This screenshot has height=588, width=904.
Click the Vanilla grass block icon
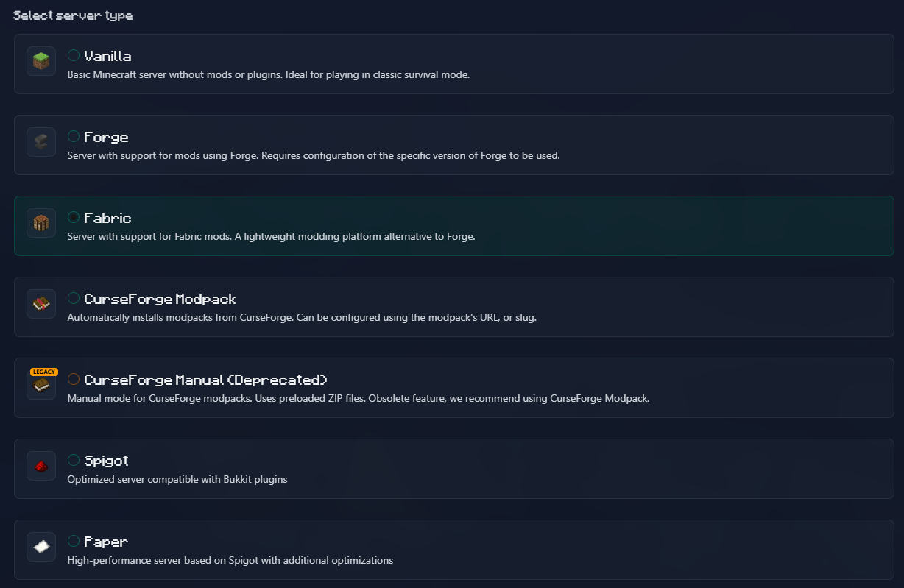point(41,61)
